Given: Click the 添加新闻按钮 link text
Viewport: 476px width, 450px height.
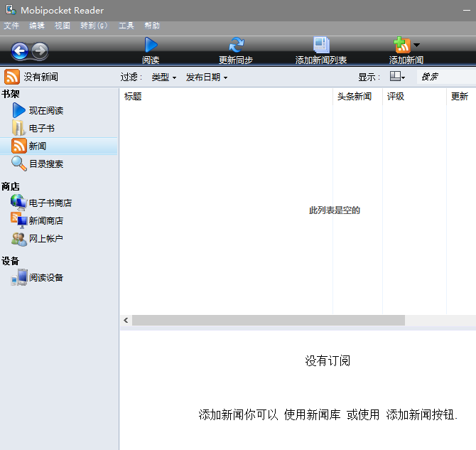Looking at the screenshot, I should coord(421,414).
